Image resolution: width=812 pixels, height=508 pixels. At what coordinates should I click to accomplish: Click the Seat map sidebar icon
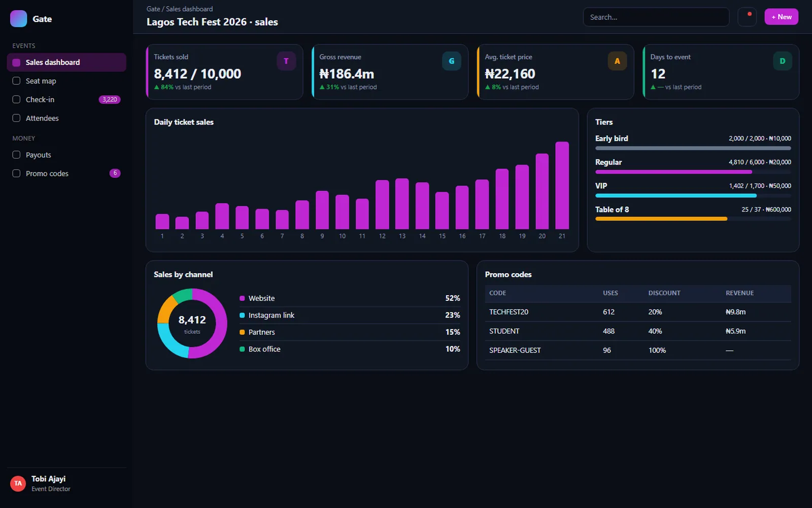16,81
